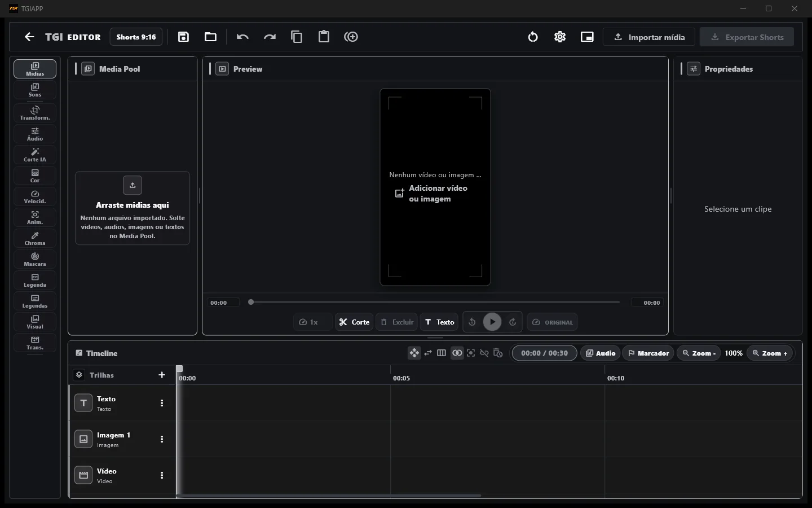Image resolution: width=812 pixels, height=508 pixels.
Task: Click the Corte scissors button
Action: pyautogui.click(x=354, y=322)
